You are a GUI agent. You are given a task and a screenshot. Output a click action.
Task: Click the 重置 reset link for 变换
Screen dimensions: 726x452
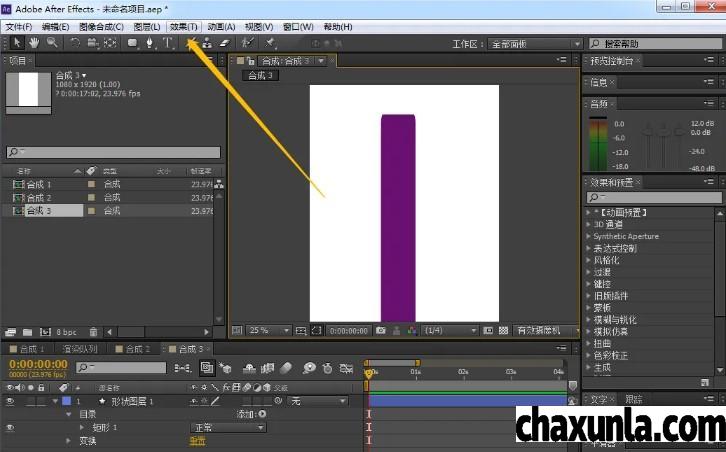point(198,441)
